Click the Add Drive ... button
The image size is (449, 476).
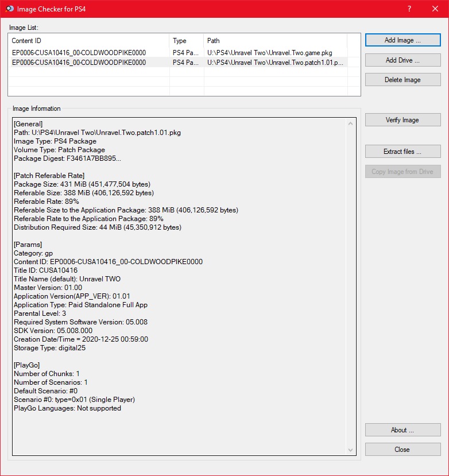(x=402, y=60)
